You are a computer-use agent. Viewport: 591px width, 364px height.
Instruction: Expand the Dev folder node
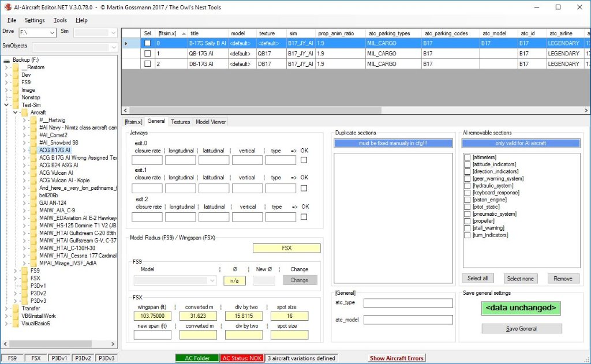[x=6, y=74]
